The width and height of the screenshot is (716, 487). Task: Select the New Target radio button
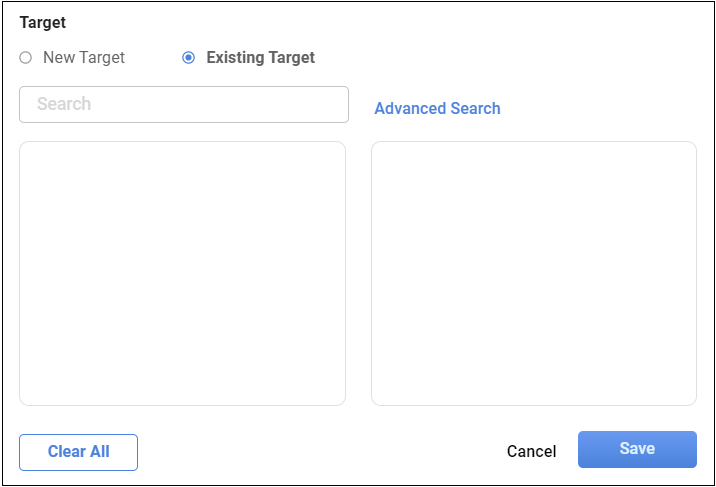(26, 58)
